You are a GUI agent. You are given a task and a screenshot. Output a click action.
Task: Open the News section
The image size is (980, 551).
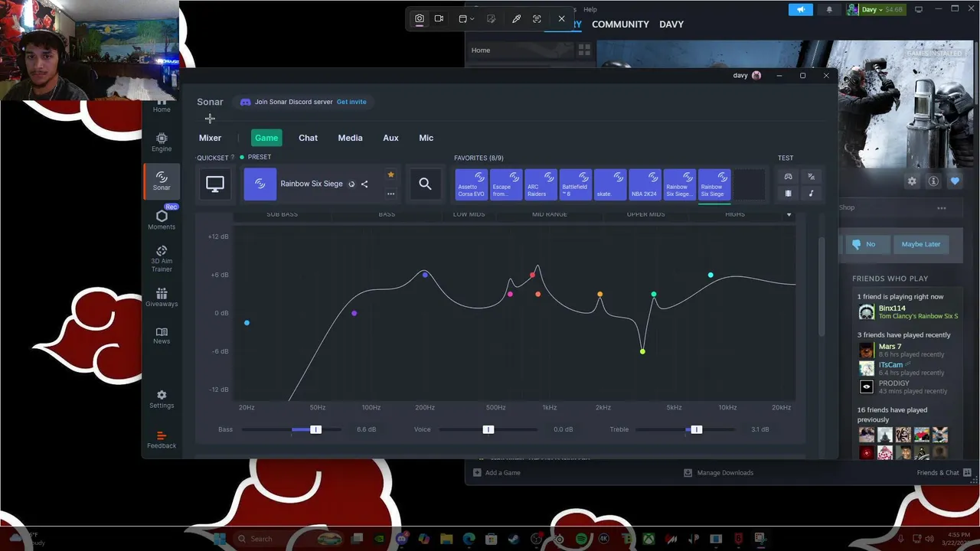[x=162, y=335]
